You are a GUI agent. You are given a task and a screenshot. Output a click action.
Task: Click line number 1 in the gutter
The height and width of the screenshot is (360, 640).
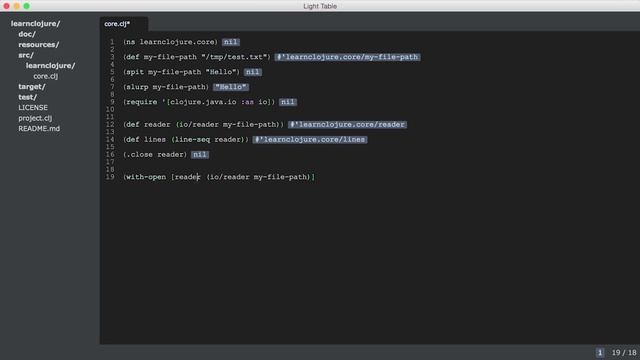point(112,42)
